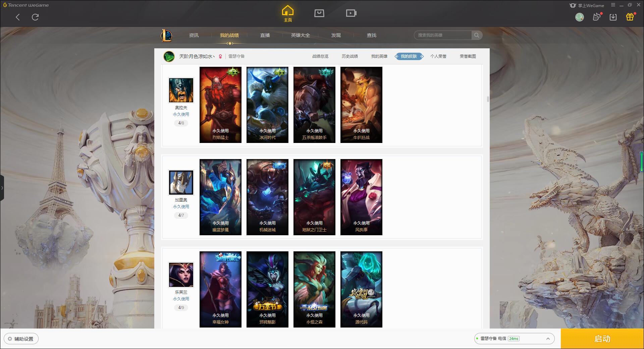Click the 搜索我的英雄 search field
This screenshot has height=349, width=644.
[x=443, y=35]
